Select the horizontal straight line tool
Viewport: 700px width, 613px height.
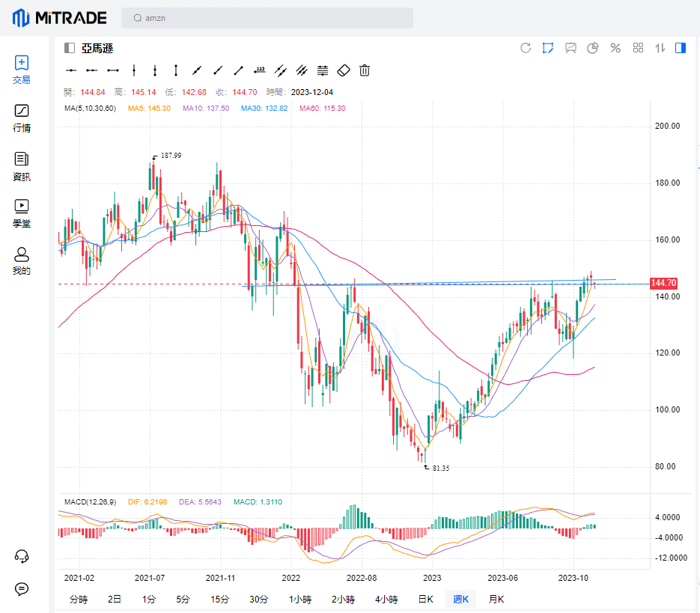71,70
